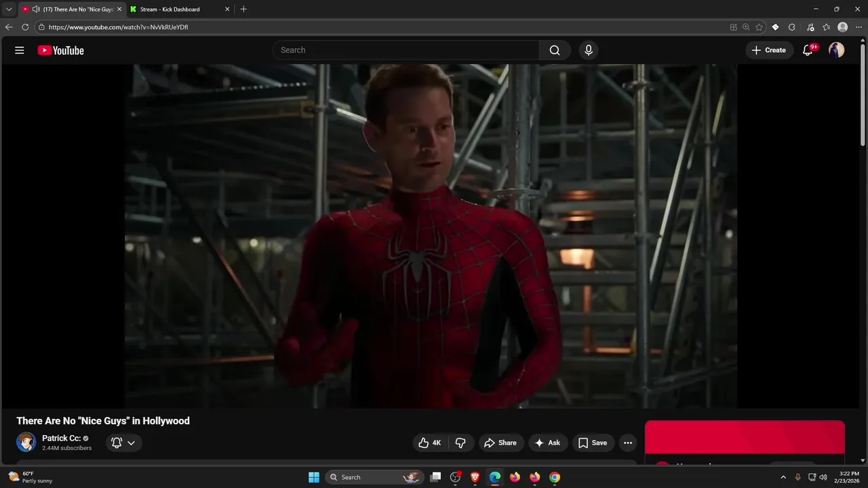Screen dimensions: 868x488
Task: Open the first Firefox taskbar icon
Action: [515, 477]
